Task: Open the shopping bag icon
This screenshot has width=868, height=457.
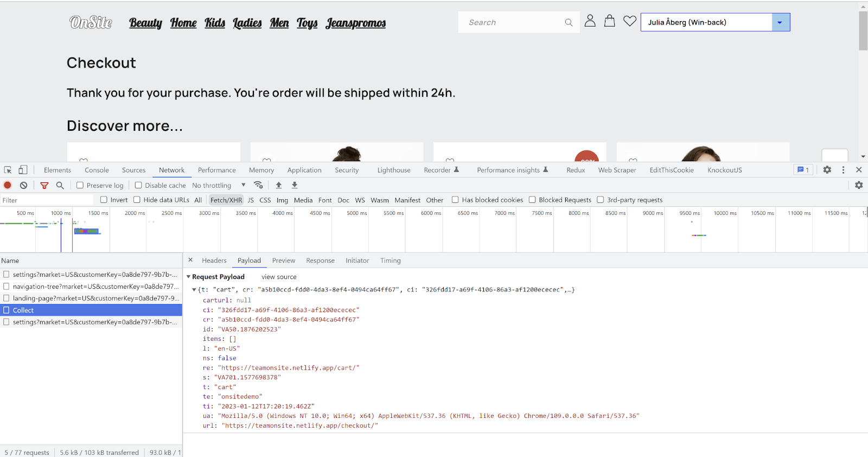Action: (610, 21)
